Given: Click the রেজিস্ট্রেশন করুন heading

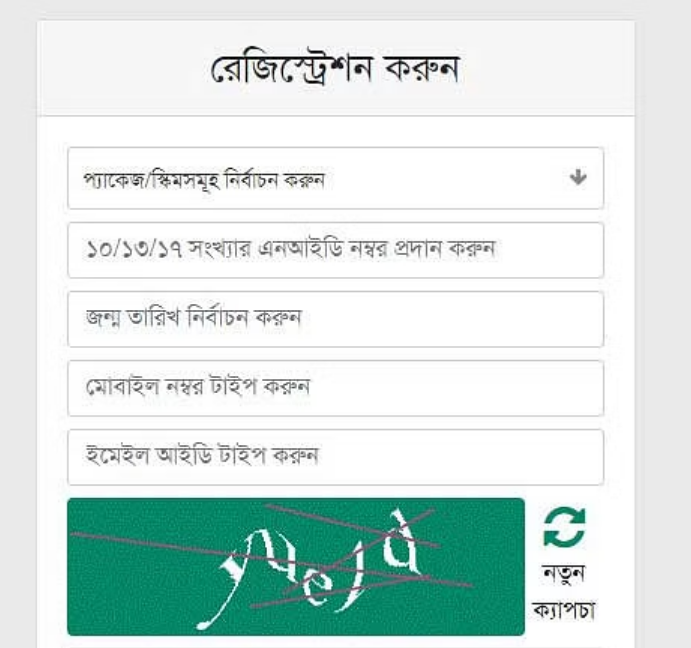Looking at the screenshot, I should click(336, 70).
